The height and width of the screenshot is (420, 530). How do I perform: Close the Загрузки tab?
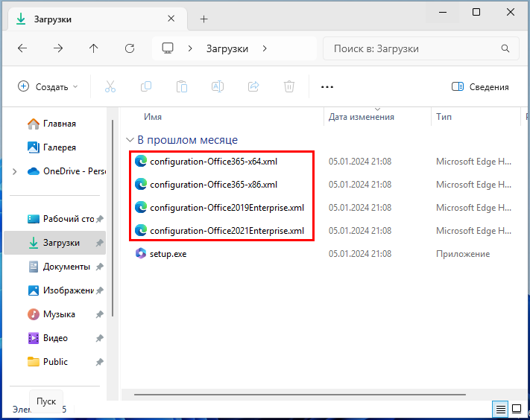pyautogui.click(x=171, y=19)
